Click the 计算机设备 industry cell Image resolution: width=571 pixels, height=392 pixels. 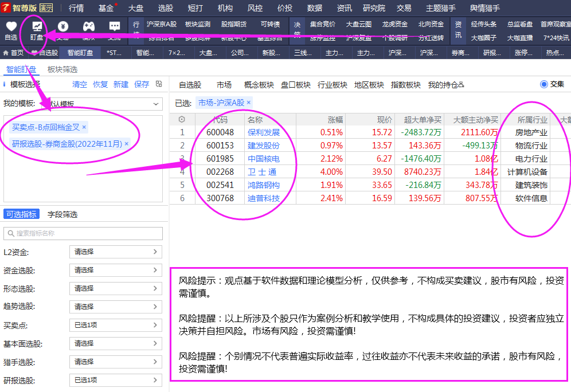click(527, 172)
